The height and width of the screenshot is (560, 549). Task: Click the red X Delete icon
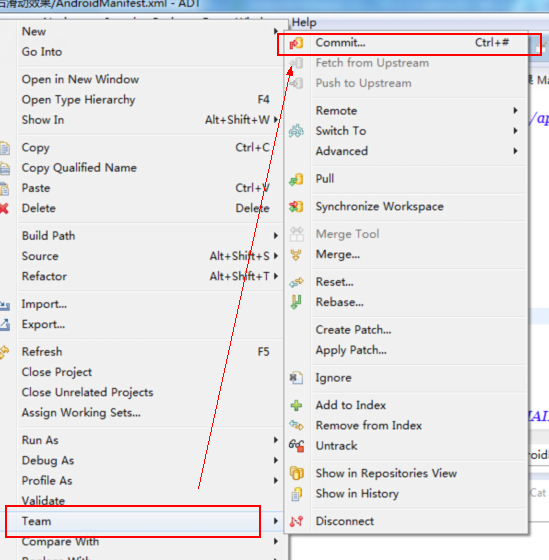4,208
